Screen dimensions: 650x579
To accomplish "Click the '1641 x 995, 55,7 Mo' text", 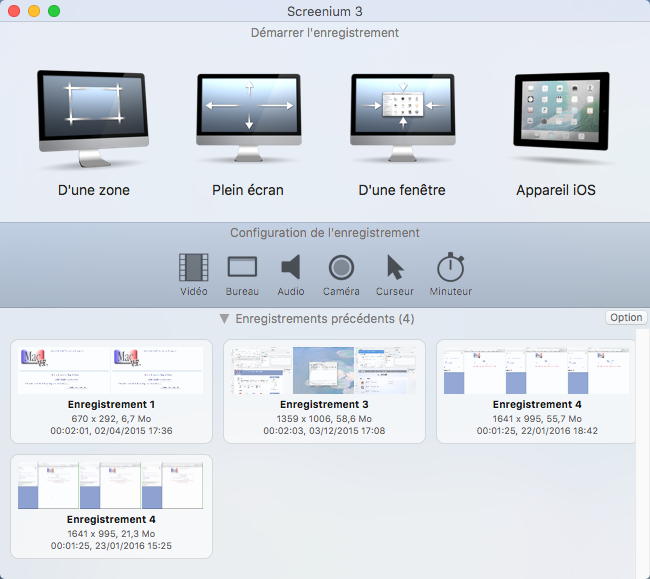I will coord(537,419).
